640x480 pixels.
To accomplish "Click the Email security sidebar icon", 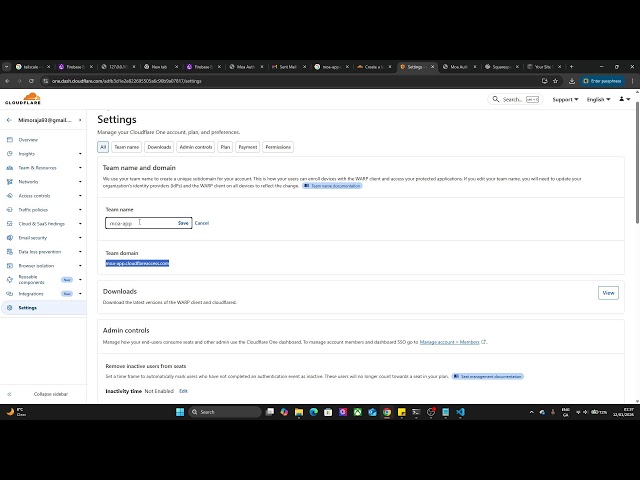I will click(x=10, y=238).
